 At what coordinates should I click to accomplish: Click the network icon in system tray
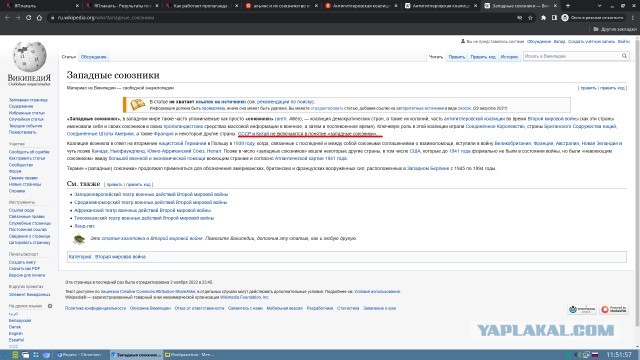click(586, 355)
